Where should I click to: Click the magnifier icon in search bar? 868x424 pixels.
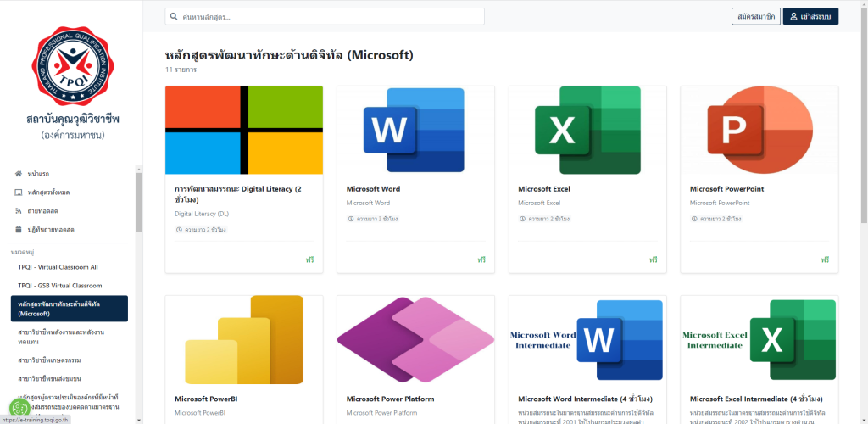point(174,17)
